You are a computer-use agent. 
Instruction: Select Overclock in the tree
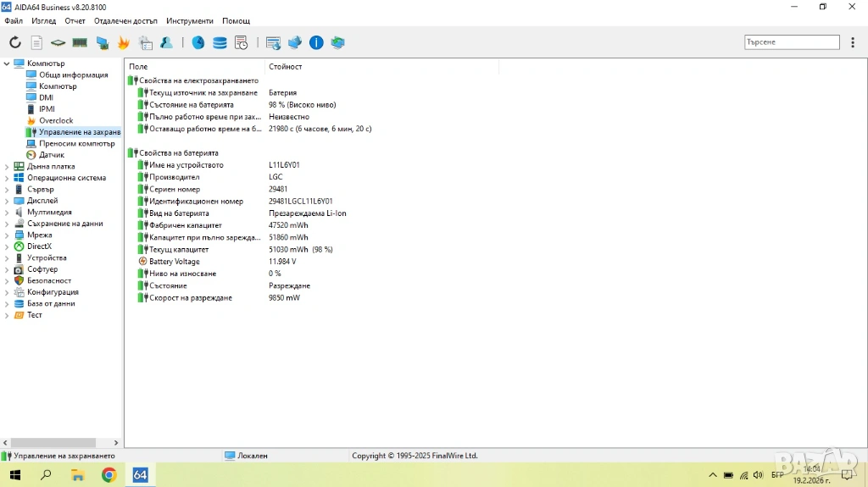[x=56, y=121]
